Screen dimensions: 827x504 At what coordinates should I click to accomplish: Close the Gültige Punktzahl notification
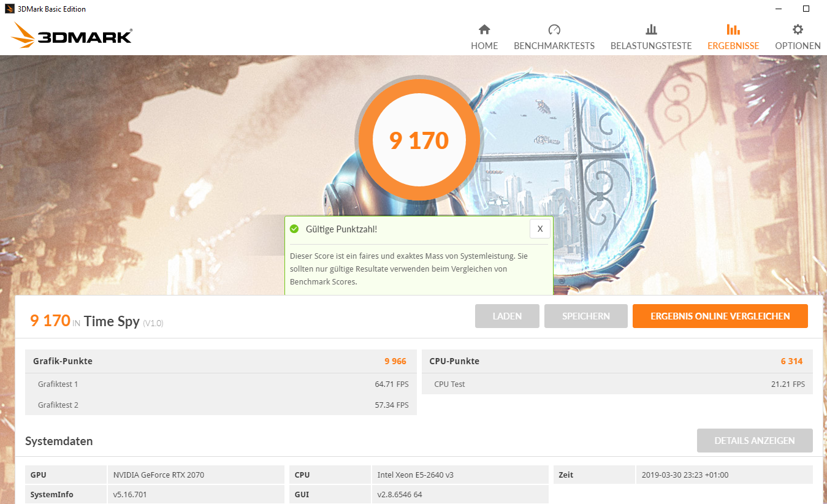coord(540,229)
